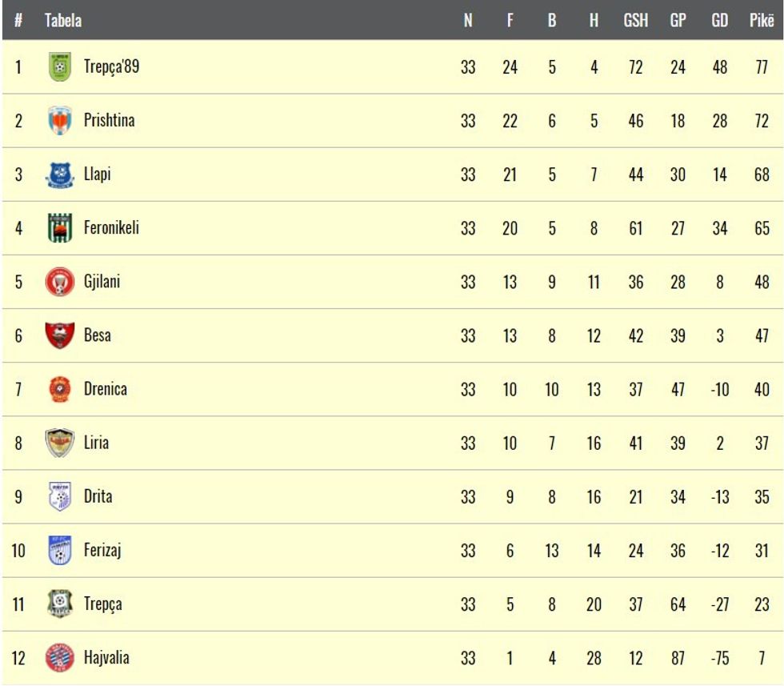This screenshot has height=686, width=784.
Task: Click the Llapi team crest
Action: pos(59,175)
